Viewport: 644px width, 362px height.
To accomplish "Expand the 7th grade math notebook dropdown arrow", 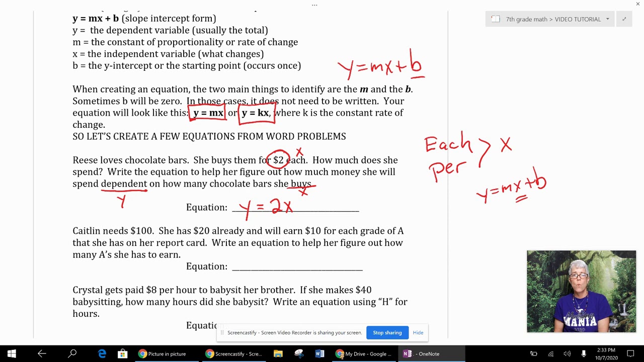I will (607, 19).
